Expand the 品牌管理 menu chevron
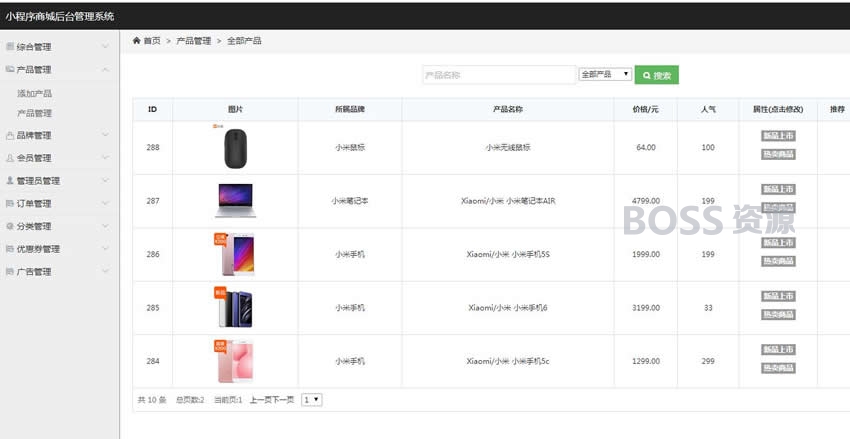The width and height of the screenshot is (850, 439). coord(105,135)
